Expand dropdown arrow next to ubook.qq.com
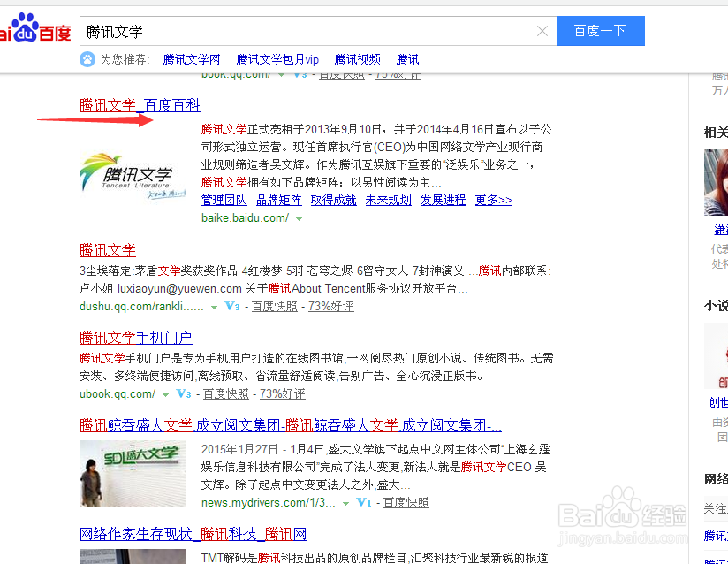This screenshot has width=728, height=564. (165, 395)
